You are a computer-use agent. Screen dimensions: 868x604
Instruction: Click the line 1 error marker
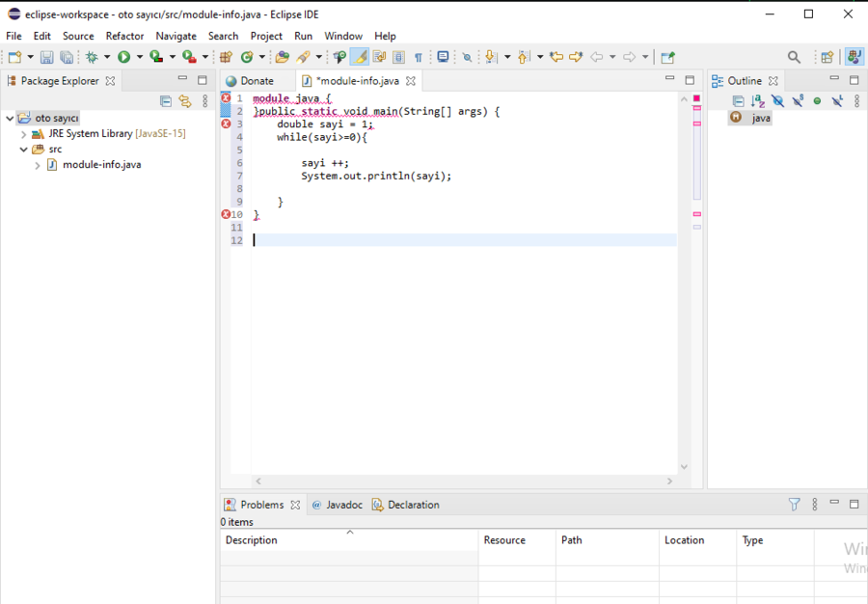(x=226, y=98)
